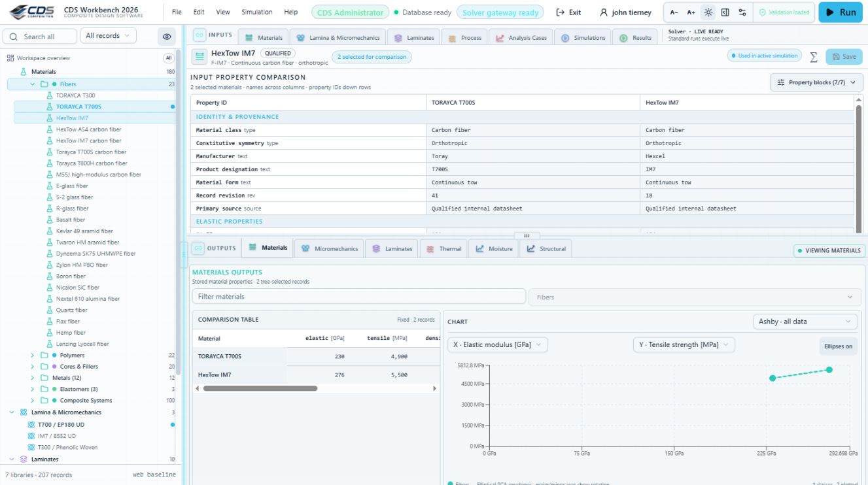Click the sigma summation icon
Image resolution: width=868 pixels, height=485 pixels.
[x=814, y=57]
